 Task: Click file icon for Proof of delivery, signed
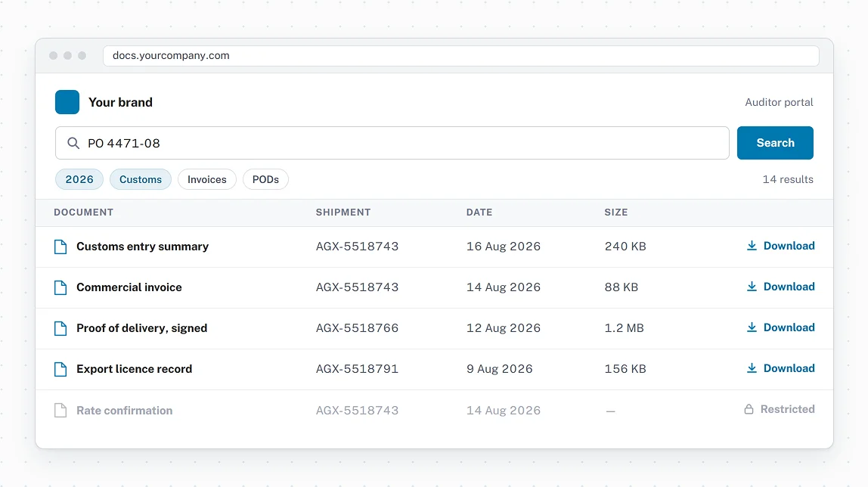[60, 329]
